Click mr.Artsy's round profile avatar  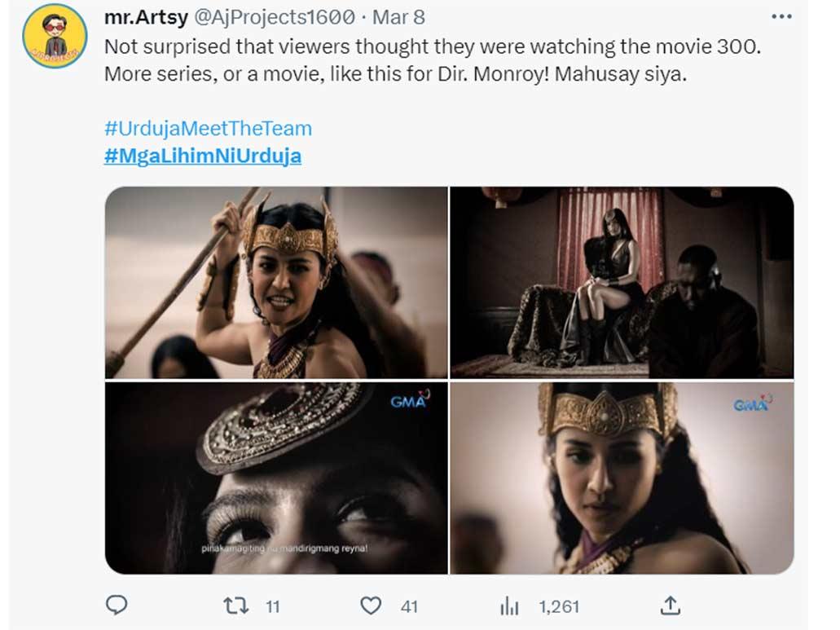click(55, 36)
